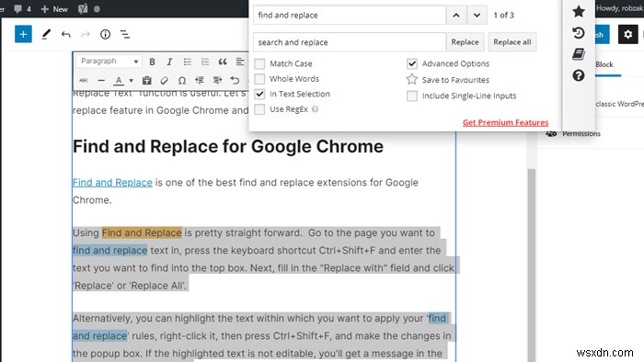Toggle the Save to Favourites star
644x362 pixels.
pyautogui.click(x=412, y=79)
